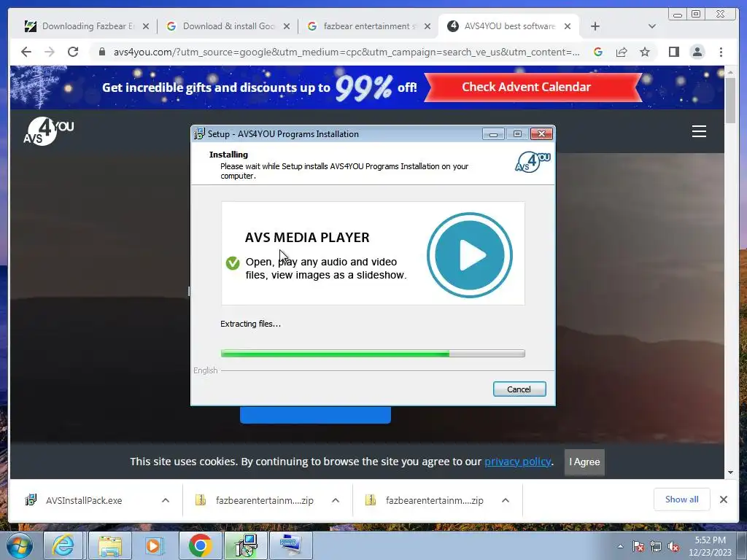Image resolution: width=747 pixels, height=560 pixels.
Task: Expand options for the second fazbearentertainm zip
Action: tap(506, 500)
